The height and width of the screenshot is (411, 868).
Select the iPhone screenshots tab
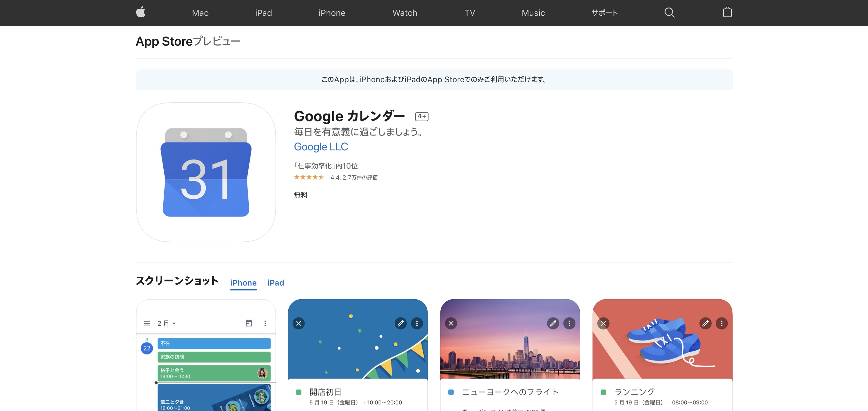pyautogui.click(x=243, y=283)
